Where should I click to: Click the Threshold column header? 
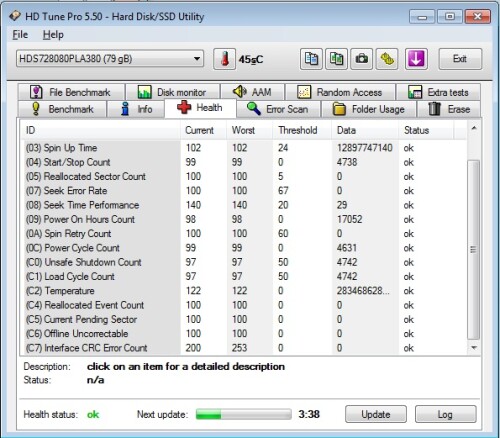click(x=302, y=130)
